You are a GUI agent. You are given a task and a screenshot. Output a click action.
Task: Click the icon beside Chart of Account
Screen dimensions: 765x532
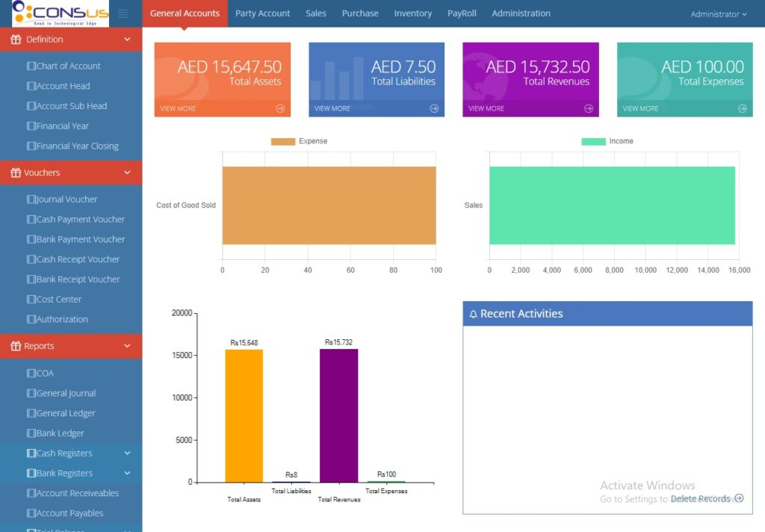(x=31, y=66)
